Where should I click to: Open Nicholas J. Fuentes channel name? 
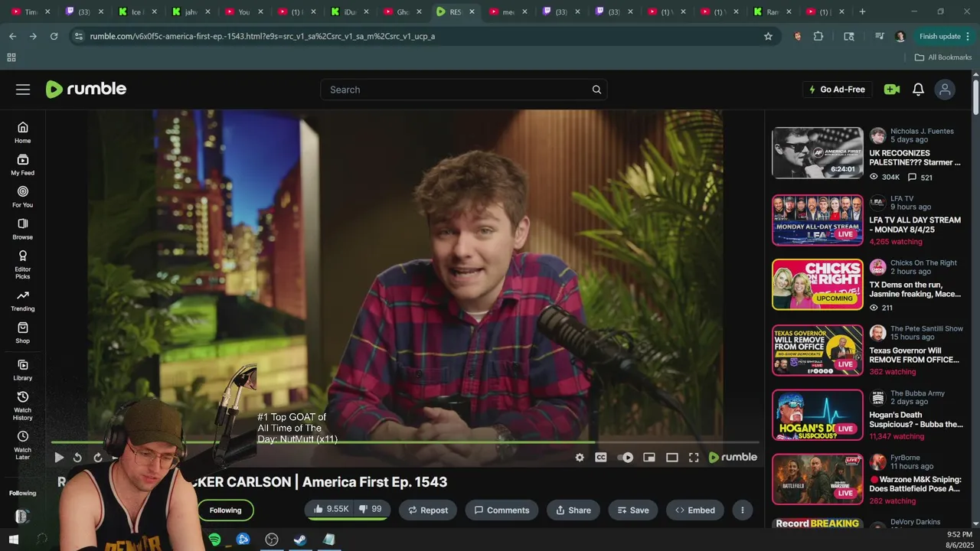click(x=922, y=131)
